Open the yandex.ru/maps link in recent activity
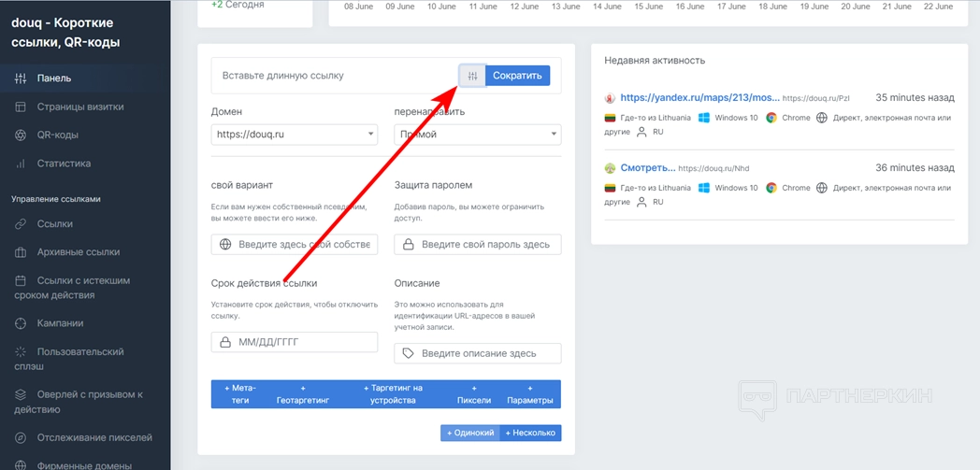 [x=700, y=98]
